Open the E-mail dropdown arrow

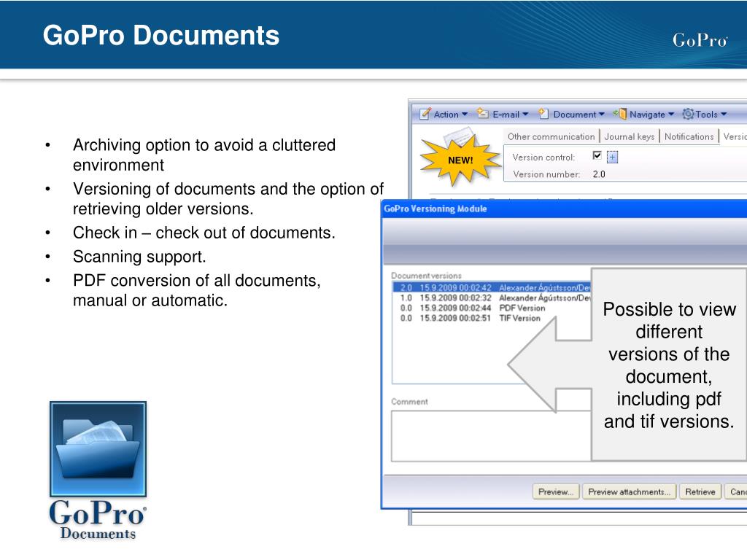(525, 114)
